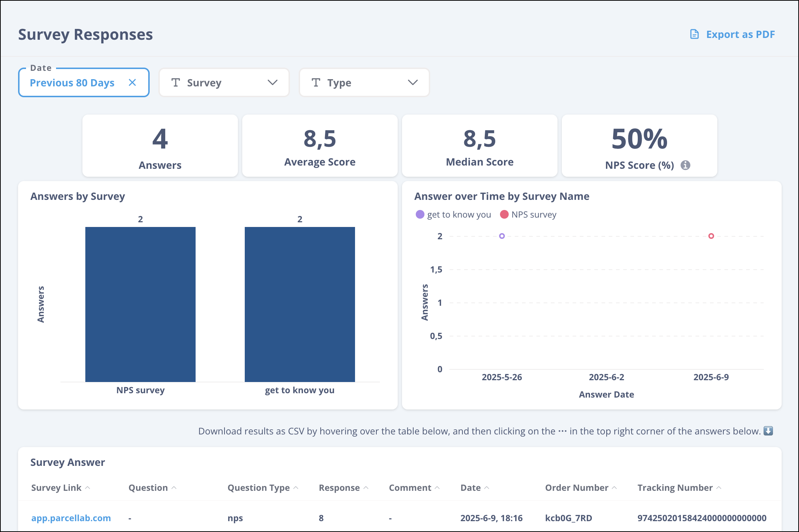
Task: Click the Export as PDF document icon
Action: (694, 34)
